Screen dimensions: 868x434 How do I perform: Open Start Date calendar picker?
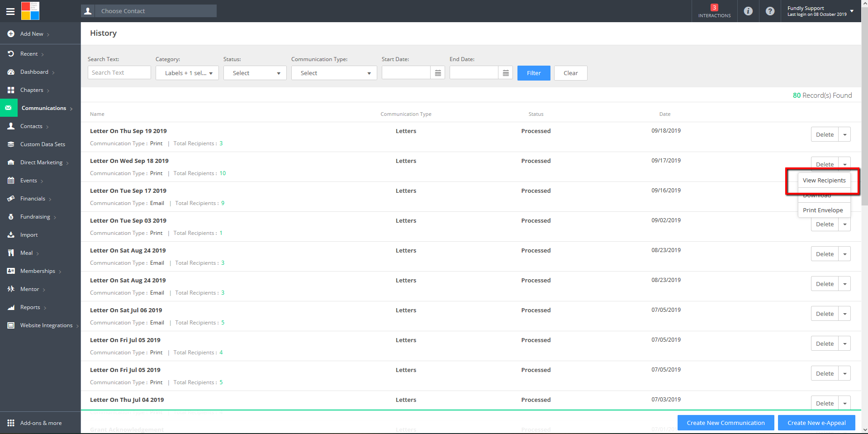pyautogui.click(x=438, y=73)
